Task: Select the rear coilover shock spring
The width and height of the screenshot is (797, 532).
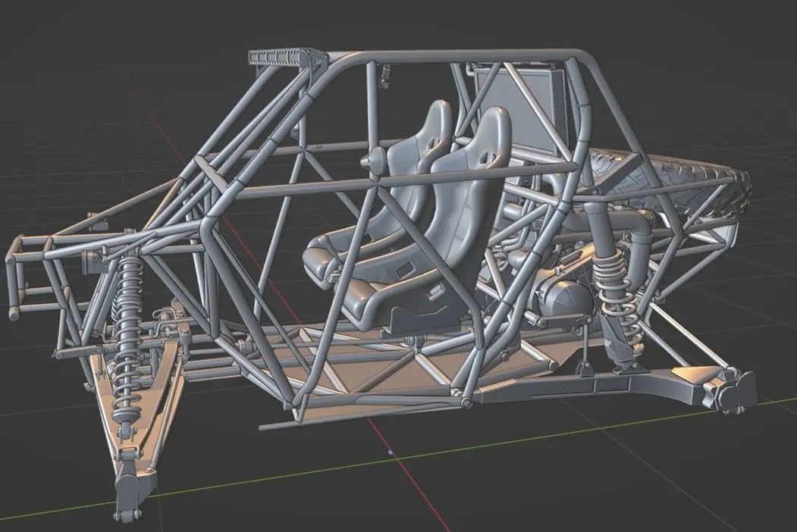Action: (617, 300)
